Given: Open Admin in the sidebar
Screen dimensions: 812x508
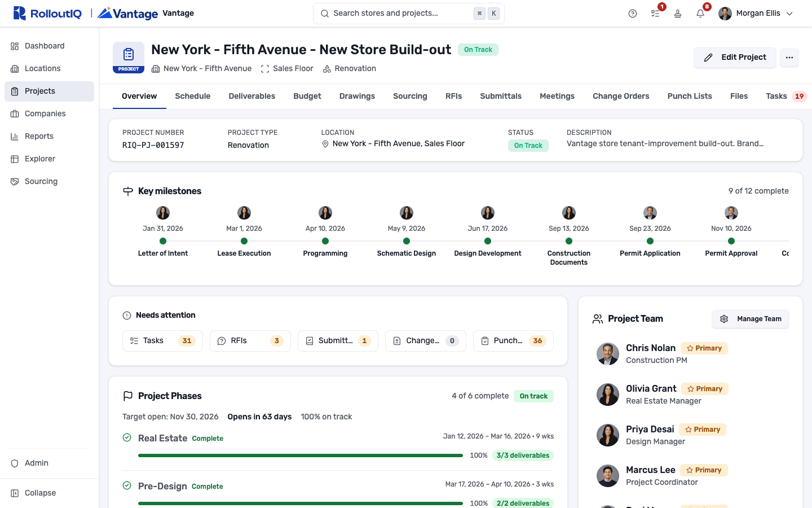Looking at the screenshot, I should [49, 463].
